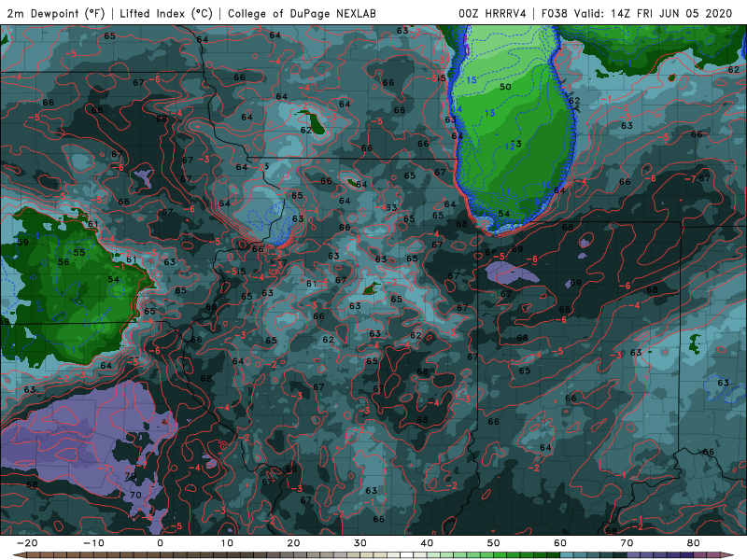Click the 30 label on the color scale
Viewport: 747px width, 560px height.
click(x=360, y=543)
